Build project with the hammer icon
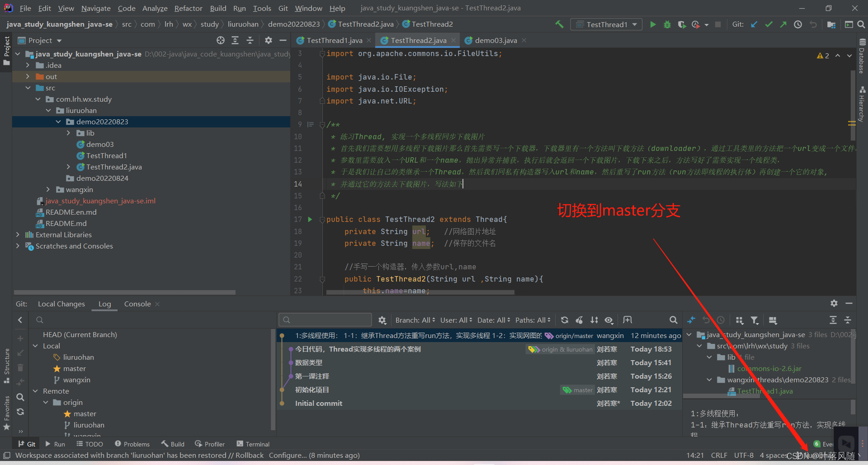The width and height of the screenshot is (868, 465). pos(559,24)
